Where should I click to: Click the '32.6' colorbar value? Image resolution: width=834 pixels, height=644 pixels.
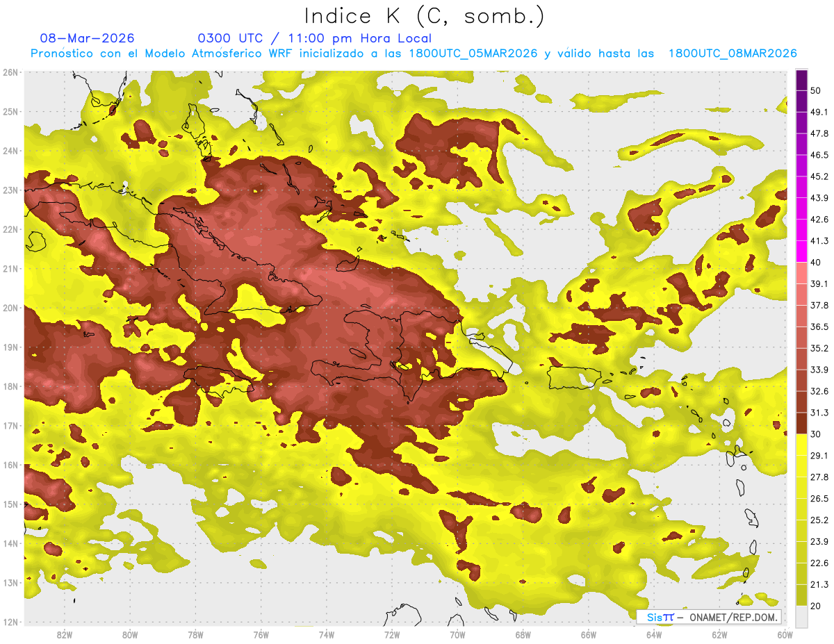point(819,391)
